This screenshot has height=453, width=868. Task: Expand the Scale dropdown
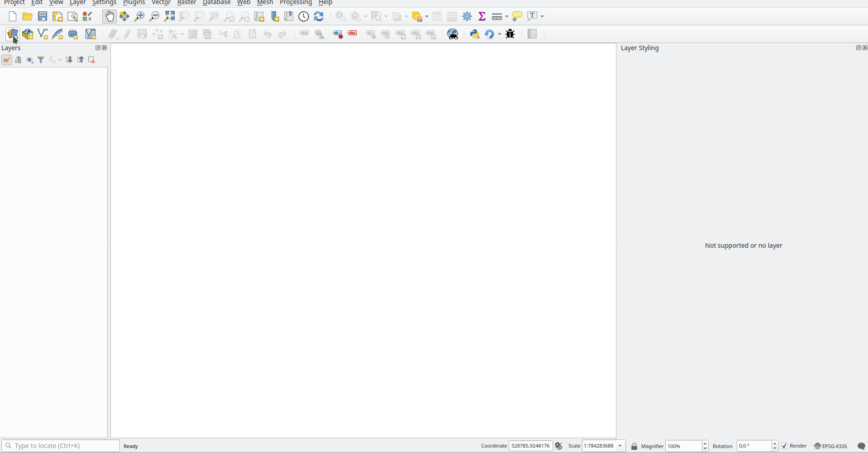click(620, 446)
